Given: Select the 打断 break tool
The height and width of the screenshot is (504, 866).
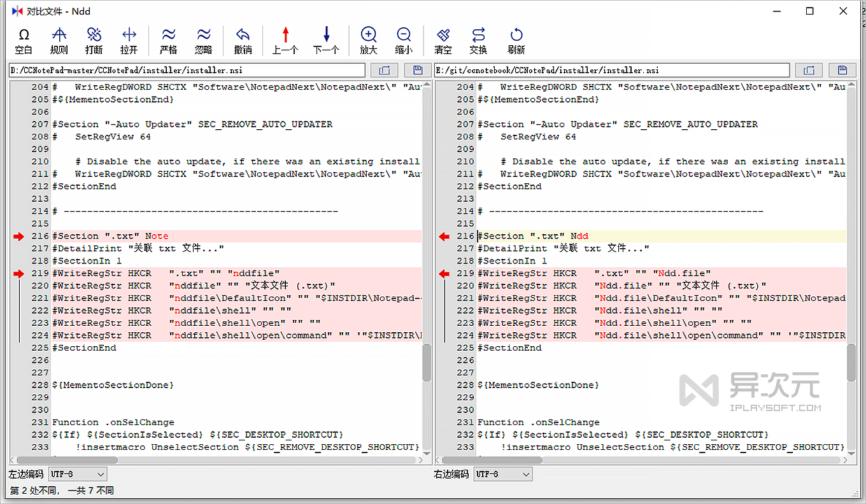Looking at the screenshot, I should [94, 41].
